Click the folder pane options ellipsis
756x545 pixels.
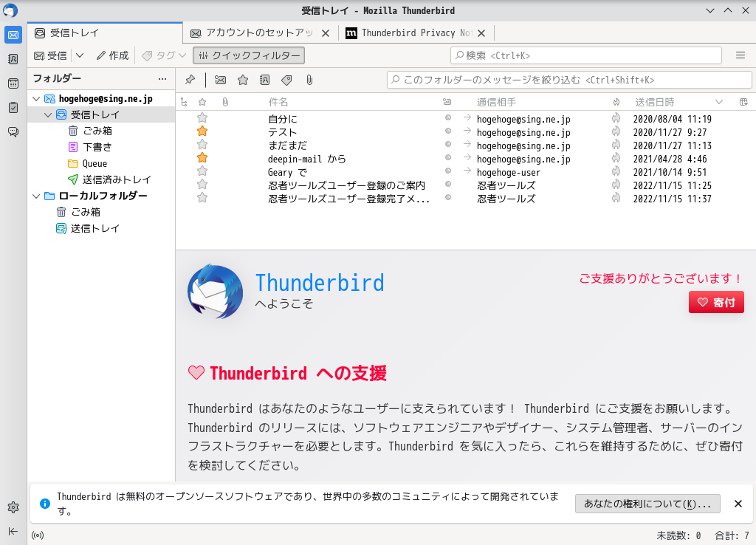[162, 78]
